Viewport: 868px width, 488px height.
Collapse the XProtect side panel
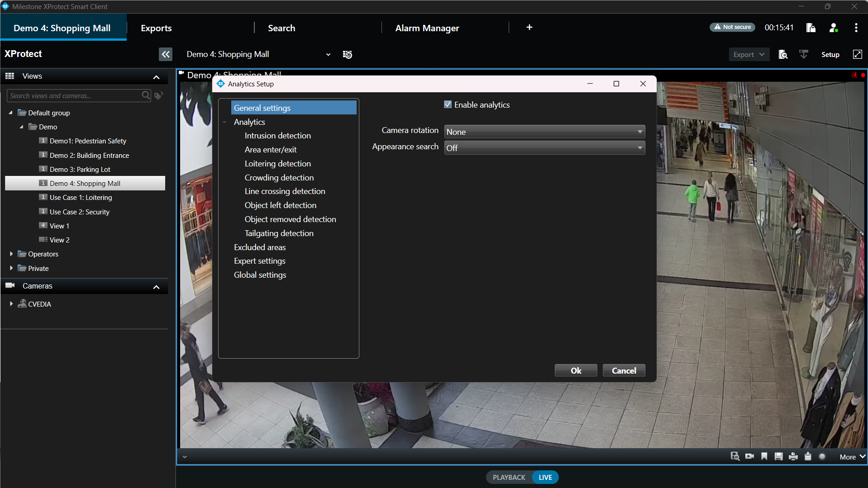pyautogui.click(x=166, y=54)
